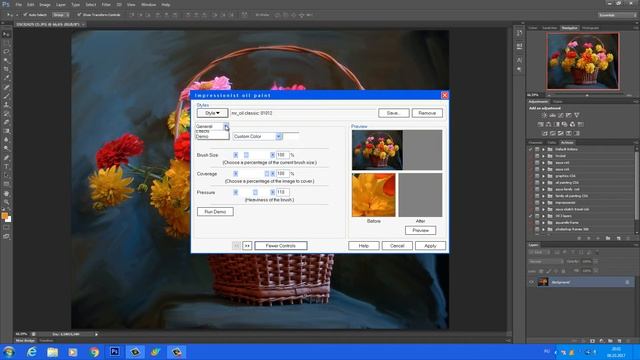
Task: Select the Dodge tool
Action: tap(6, 149)
